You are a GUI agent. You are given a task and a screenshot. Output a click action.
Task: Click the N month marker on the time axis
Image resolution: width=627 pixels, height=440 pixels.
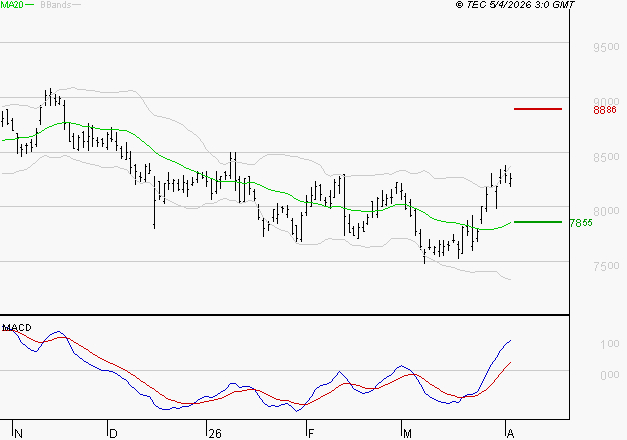point(18,434)
